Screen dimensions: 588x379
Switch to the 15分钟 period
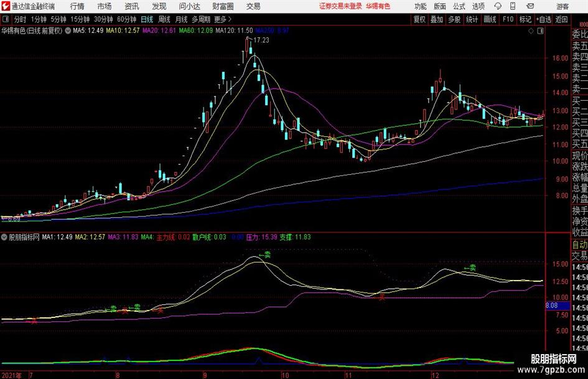(80, 19)
